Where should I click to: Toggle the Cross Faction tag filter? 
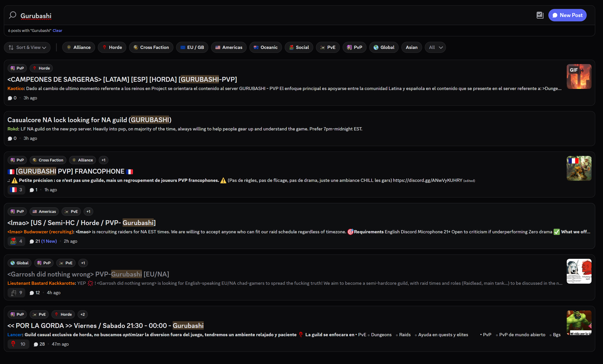tap(151, 48)
